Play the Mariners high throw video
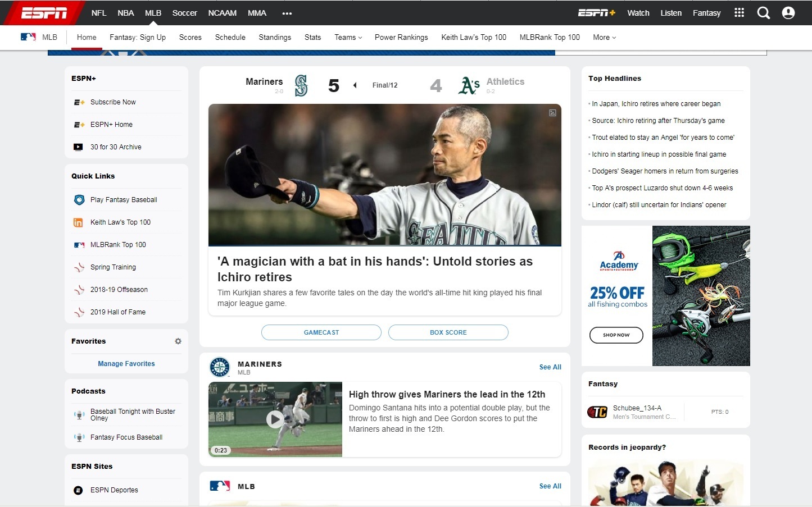Image resolution: width=812 pixels, height=507 pixels. pos(275,419)
